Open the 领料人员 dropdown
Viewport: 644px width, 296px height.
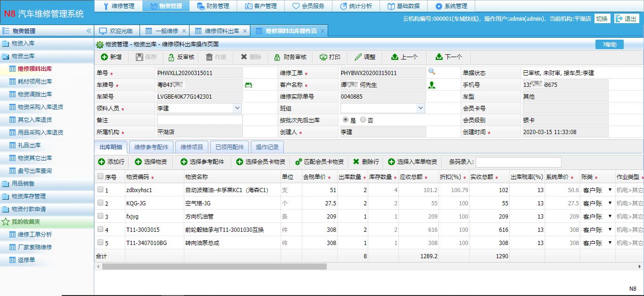tap(237, 108)
